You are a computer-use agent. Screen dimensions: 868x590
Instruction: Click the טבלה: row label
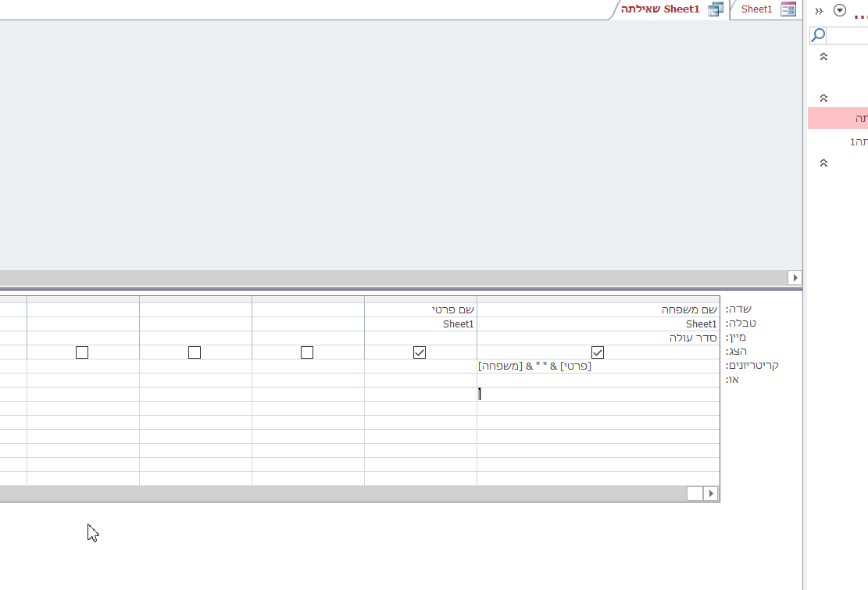(x=741, y=324)
